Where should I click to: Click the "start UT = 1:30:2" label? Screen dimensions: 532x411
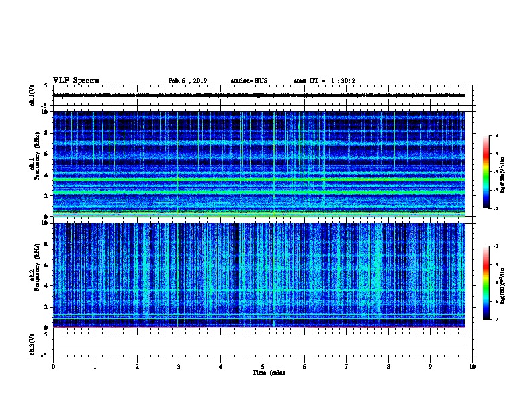(x=324, y=81)
